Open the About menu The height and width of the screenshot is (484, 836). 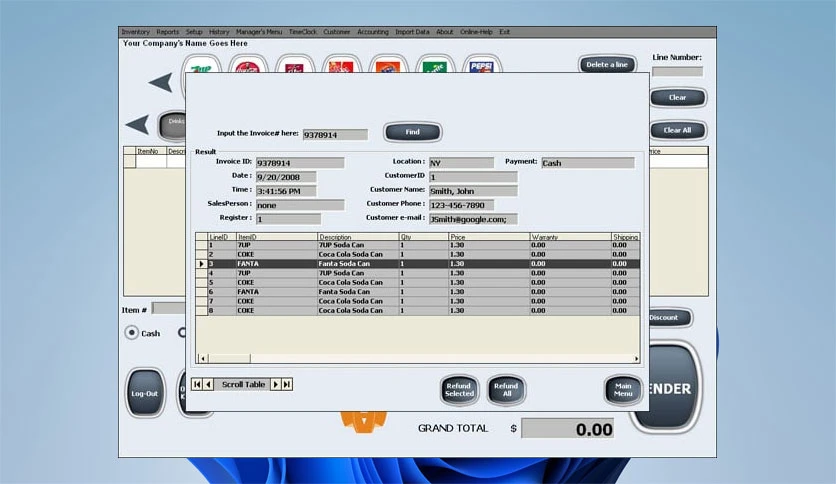[445, 32]
